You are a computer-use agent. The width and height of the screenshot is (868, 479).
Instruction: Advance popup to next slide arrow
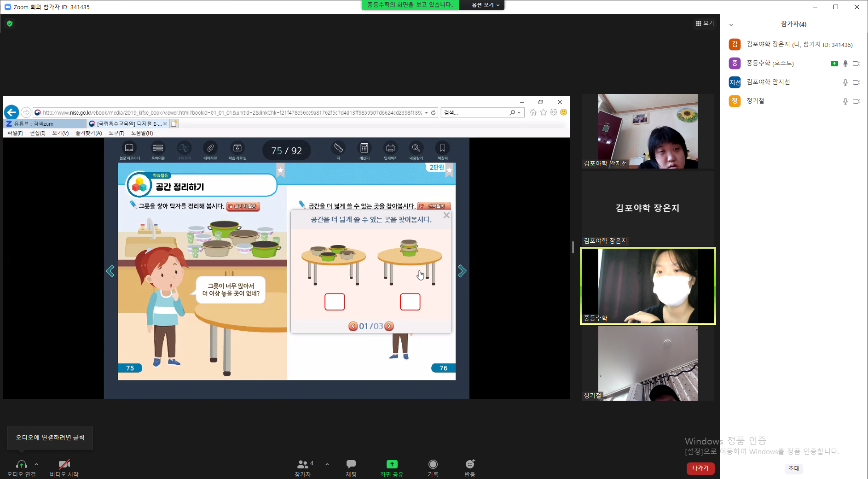point(389,326)
